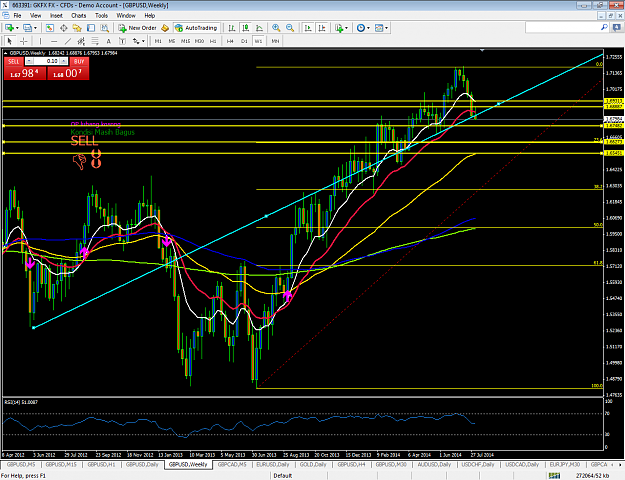Toggle the Terminal panel
The width and height of the screenshot is (625, 480).
click(x=91, y=28)
